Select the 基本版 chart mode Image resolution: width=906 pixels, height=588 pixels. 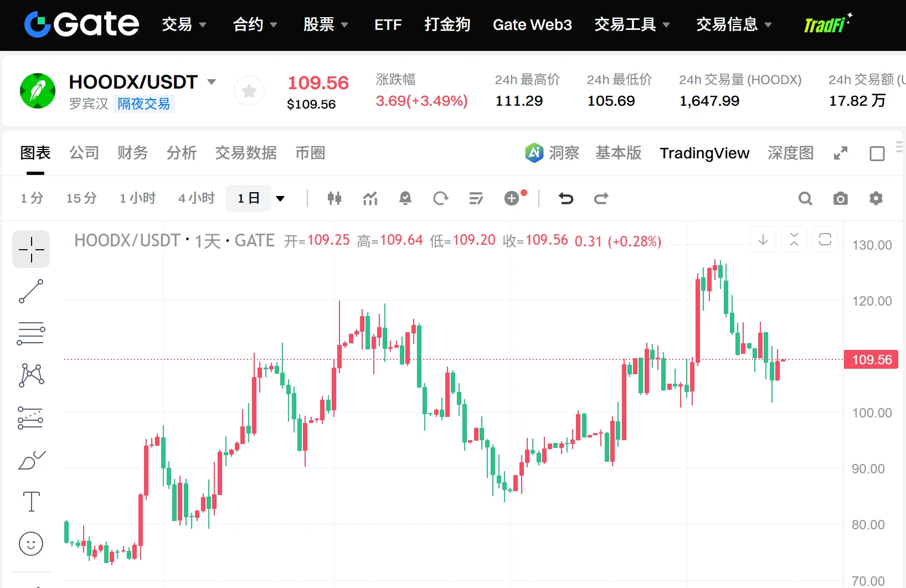(x=619, y=153)
